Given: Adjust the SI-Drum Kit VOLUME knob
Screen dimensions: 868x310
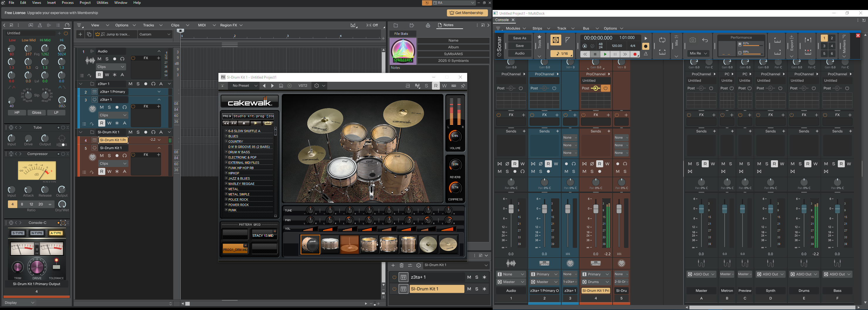Looking at the screenshot, I should coord(455,136).
